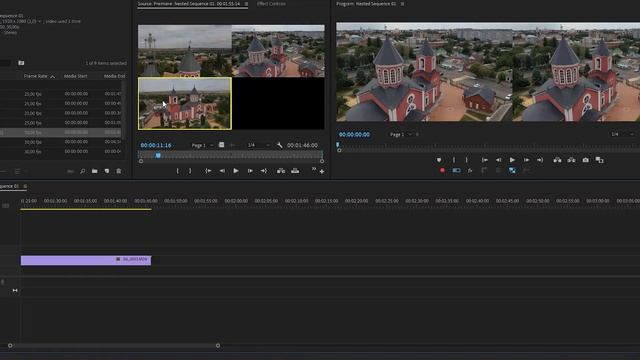Step forward one frame in Source monitor
Screen dimensions: 640x360
pos(250,171)
